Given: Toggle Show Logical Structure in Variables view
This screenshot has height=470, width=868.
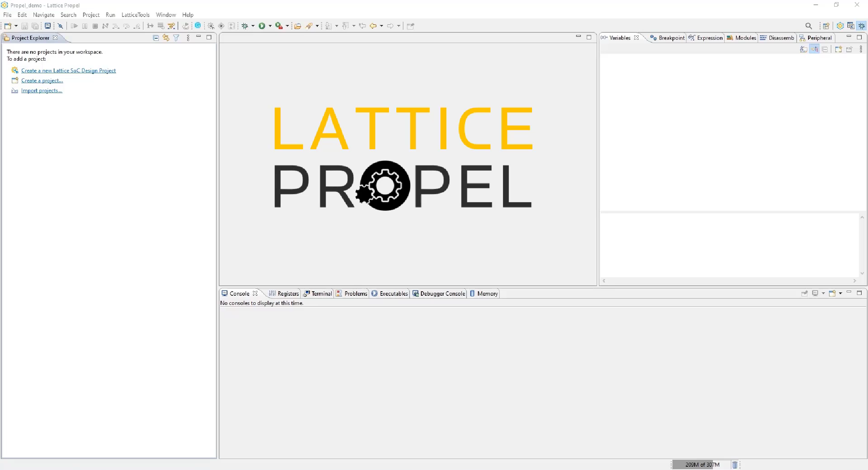Looking at the screenshot, I should point(815,49).
